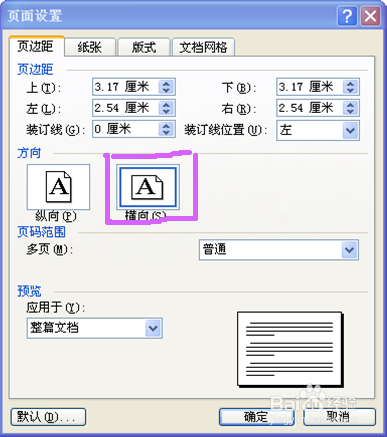Adjust the 装订线 gutter spinner arrows
Viewport: 387px width, 437px height.
[166, 129]
